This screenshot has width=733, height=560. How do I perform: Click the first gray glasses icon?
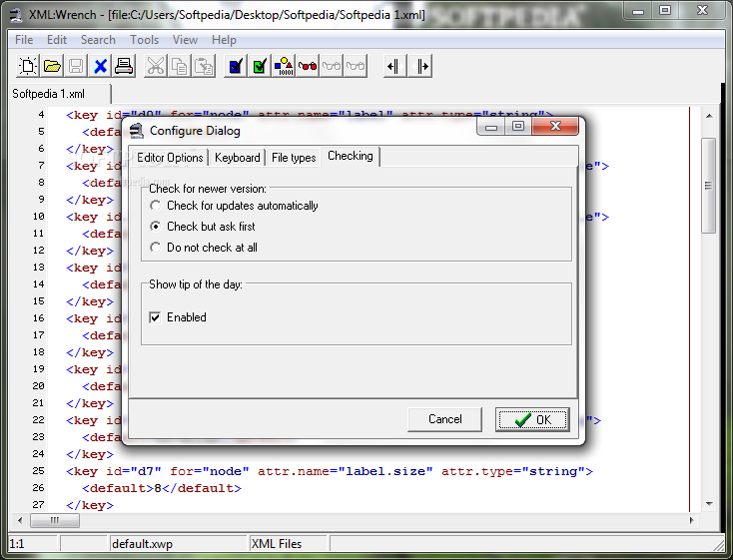[332, 66]
